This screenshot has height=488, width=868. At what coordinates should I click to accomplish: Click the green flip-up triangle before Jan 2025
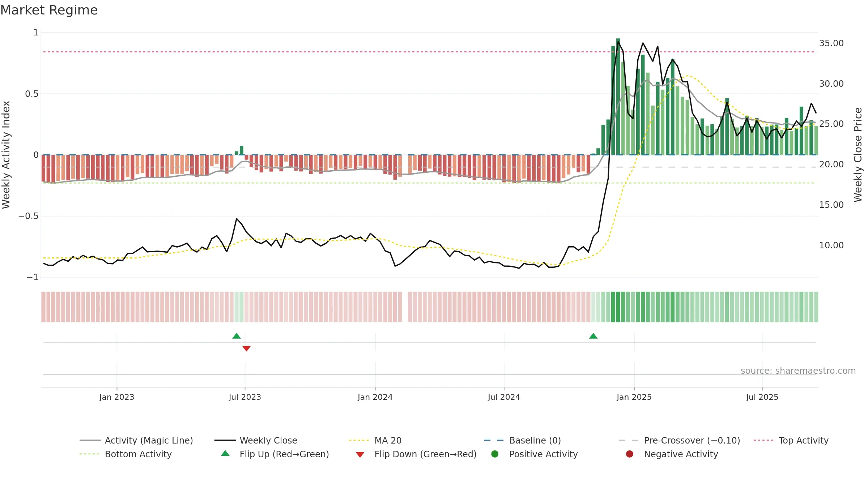click(x=593, y=336)
